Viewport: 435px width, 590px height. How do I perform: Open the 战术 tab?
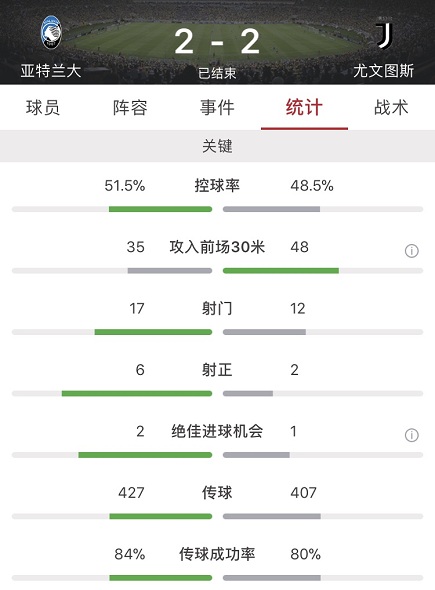coord(391,108)
